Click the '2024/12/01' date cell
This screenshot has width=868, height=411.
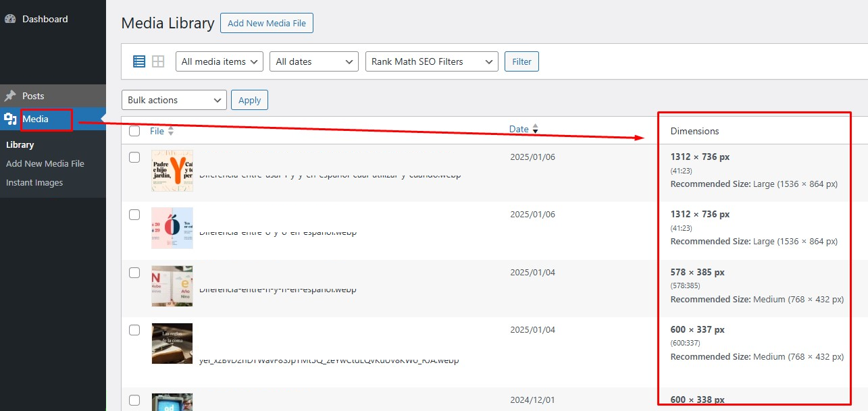532,400
